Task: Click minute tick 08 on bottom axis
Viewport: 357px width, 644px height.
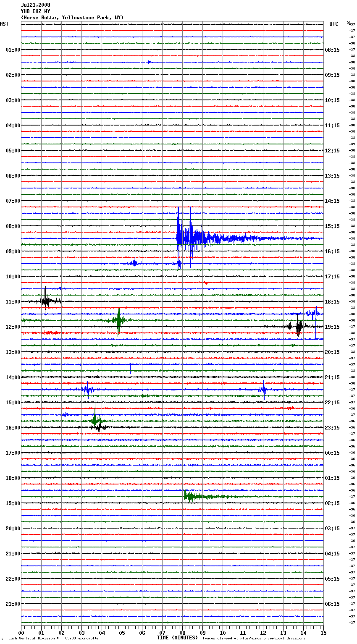Action: [x=183, y=633]
